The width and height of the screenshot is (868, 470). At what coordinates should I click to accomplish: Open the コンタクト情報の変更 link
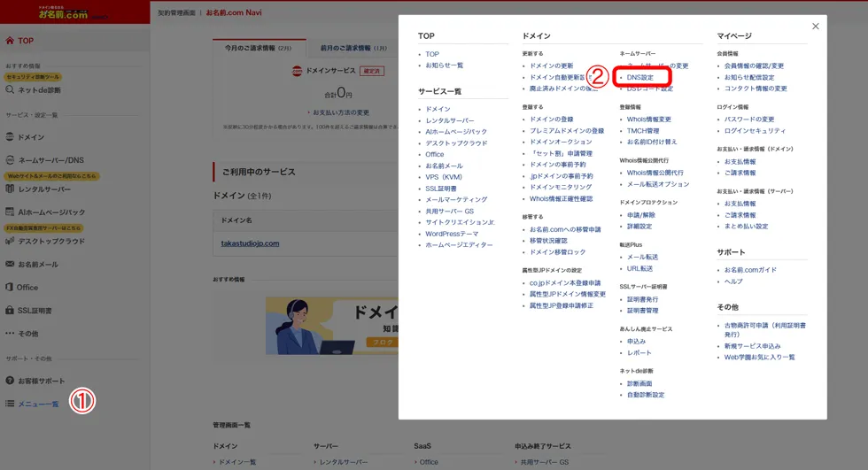click(x=756, y=89)
